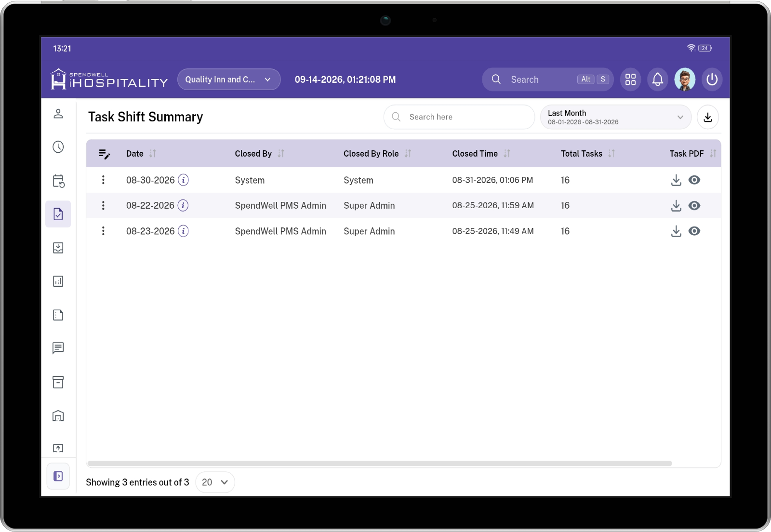771x532 pixels.
Task: Click the iHospitality logo
Action: [109, 79]
